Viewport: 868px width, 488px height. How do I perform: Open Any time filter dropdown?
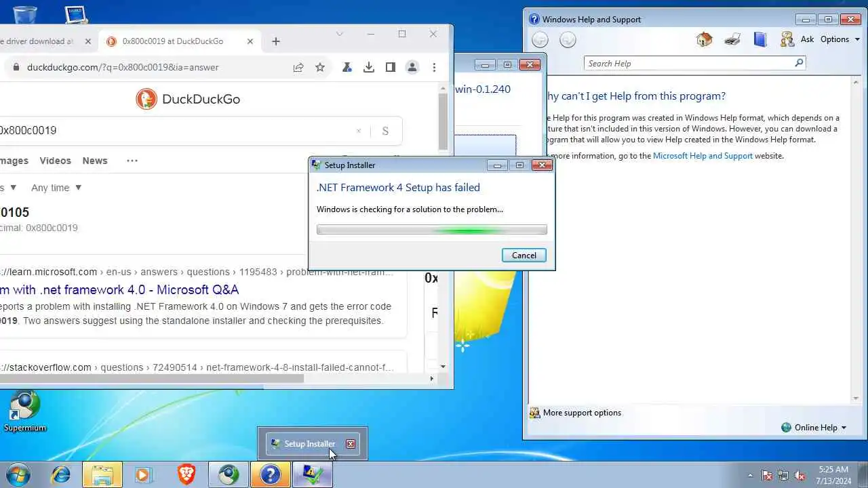coord(56,188)
